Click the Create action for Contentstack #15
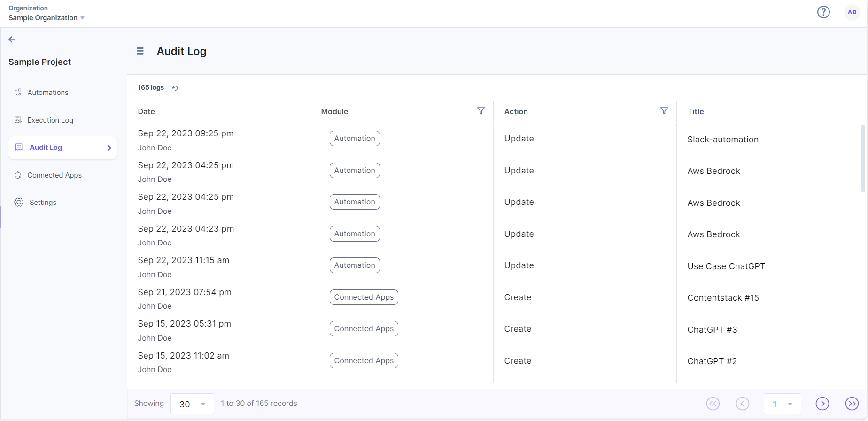Viewport: 868px width, 421px height. (x=518, y=297)
